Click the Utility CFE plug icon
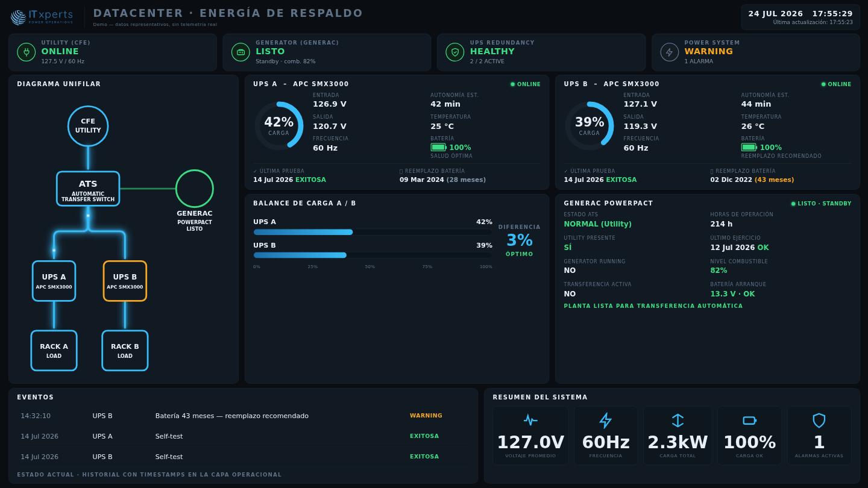 27,52
